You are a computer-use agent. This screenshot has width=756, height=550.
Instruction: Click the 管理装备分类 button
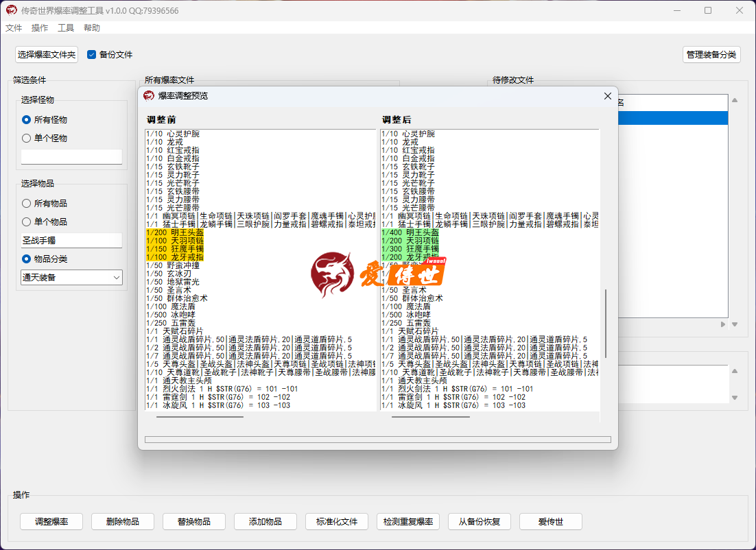pos(711,55)
